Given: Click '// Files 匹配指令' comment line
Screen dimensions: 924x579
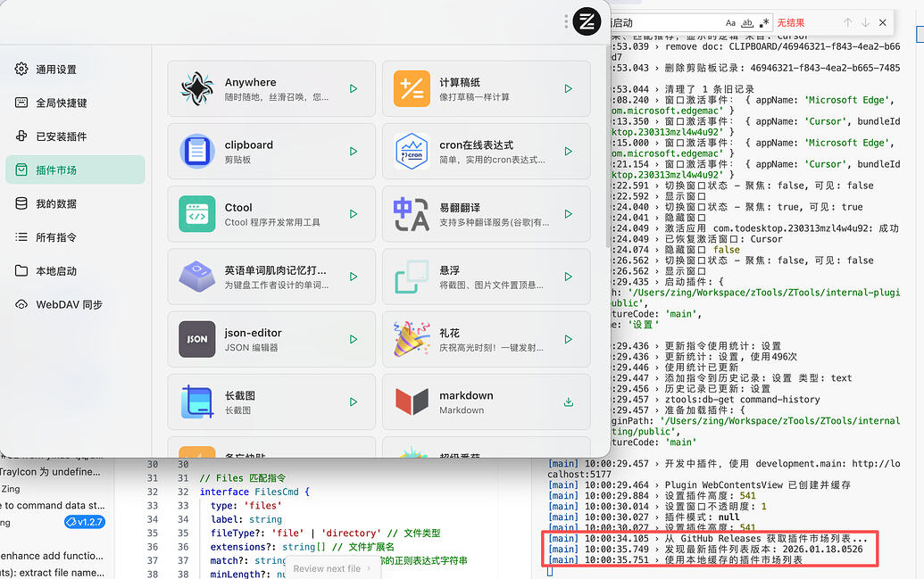Looking at the screenshot, I should click(x=243, y=477).
